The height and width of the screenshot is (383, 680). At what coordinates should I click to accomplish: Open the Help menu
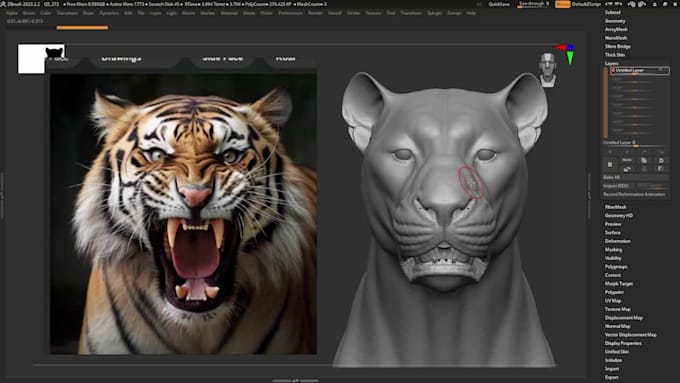point(471,13)
